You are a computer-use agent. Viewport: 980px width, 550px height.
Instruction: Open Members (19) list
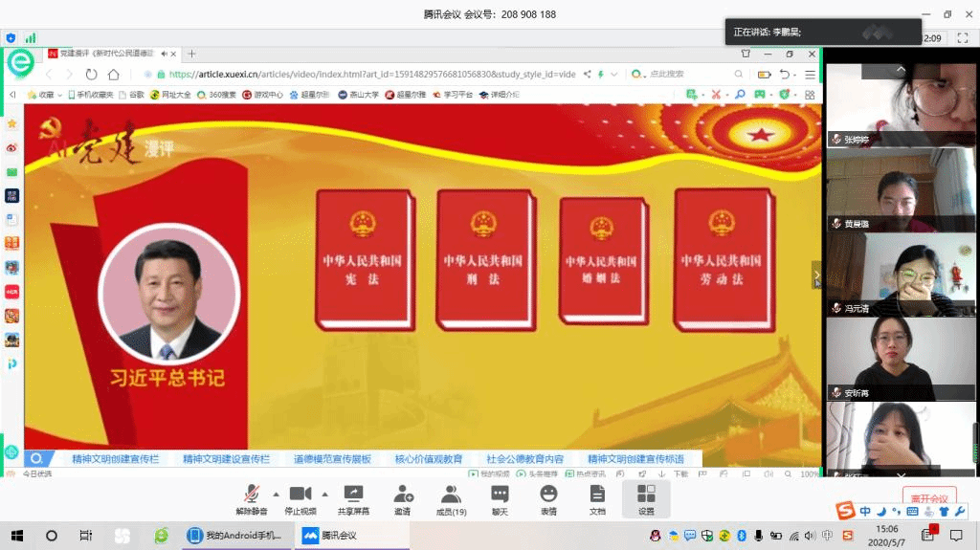pyautogui.click(x=451, y=495)
